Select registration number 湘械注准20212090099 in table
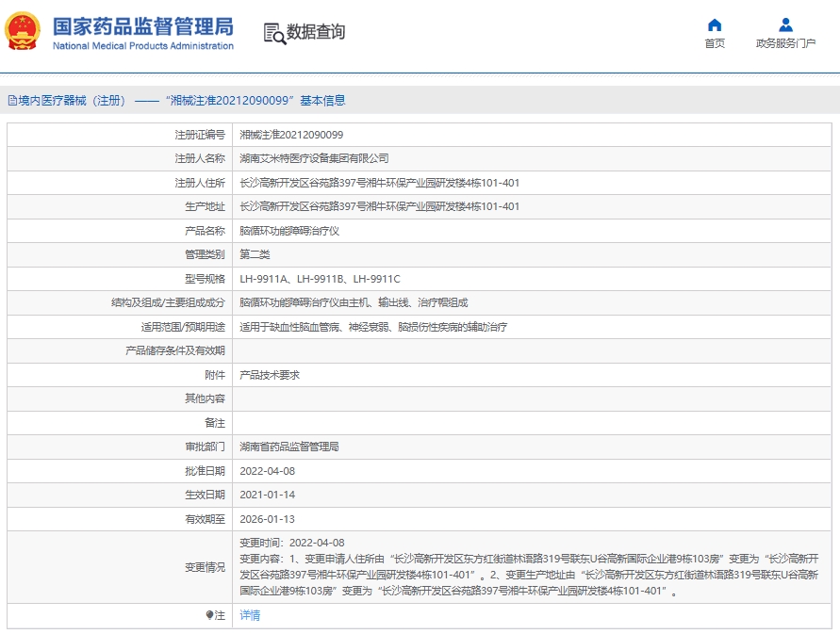This screenshot has width=840, height=634. 291,135
